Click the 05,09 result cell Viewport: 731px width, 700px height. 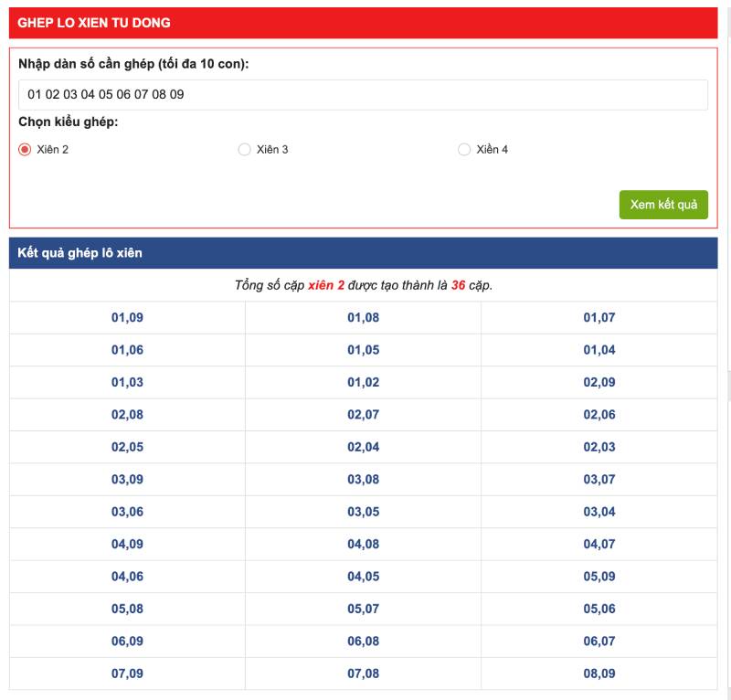tap(599, 577)
